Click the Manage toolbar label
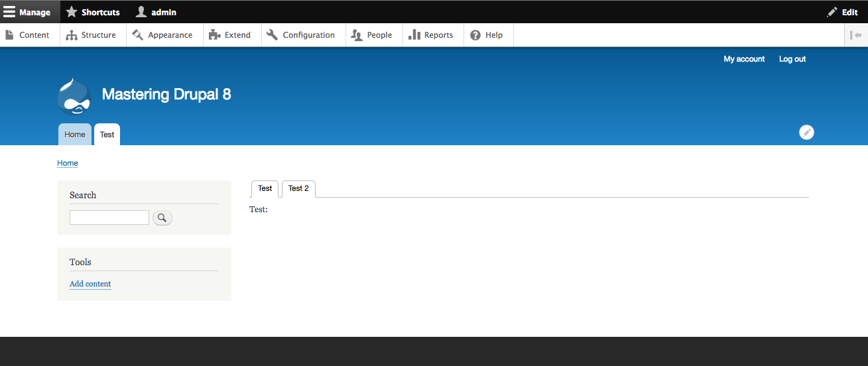The image size is (868, 366). 35,12
